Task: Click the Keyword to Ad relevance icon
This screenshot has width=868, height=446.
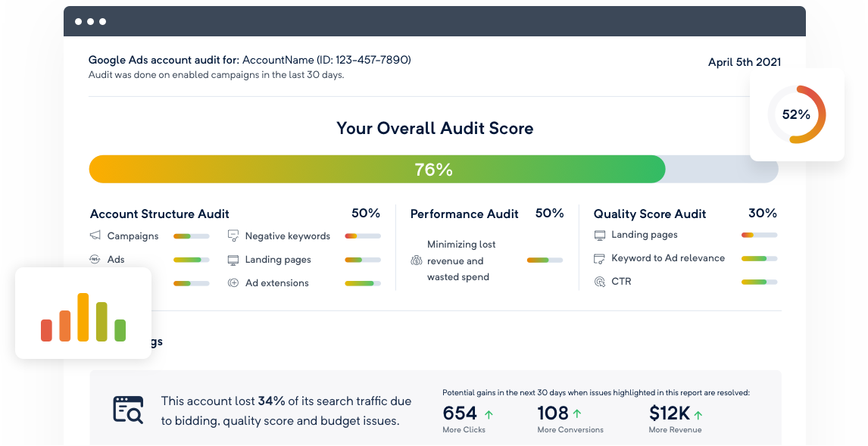Action: click(x=599, y=258)
